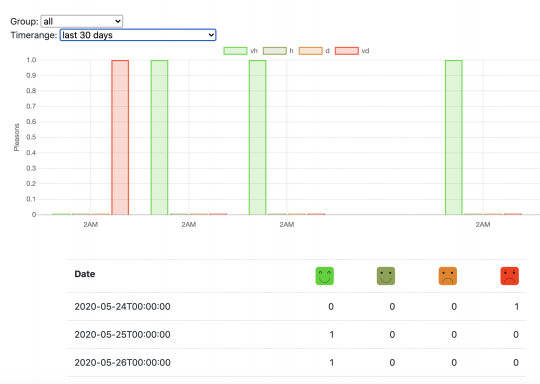This screenshot has height=384, width=540.
Task: Toggle the h series in chart legend
Action: (x=278, y=51)
